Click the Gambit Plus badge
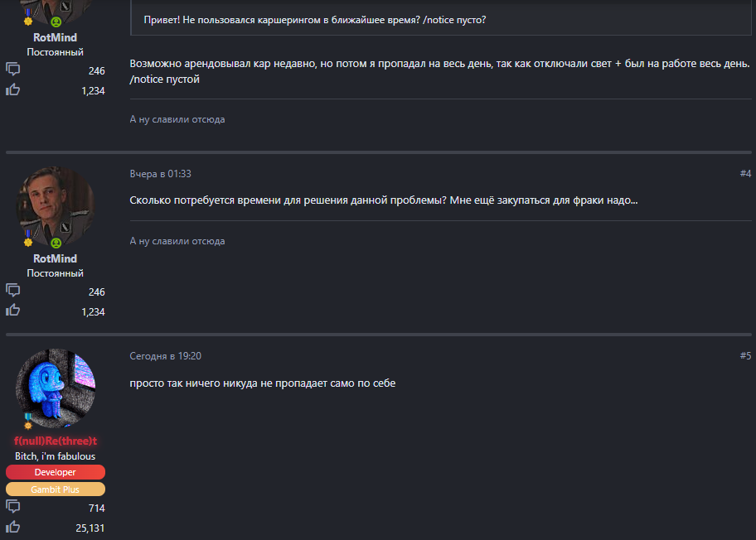Viewport: 756px width, 540px height. click(x=56, y=489)
